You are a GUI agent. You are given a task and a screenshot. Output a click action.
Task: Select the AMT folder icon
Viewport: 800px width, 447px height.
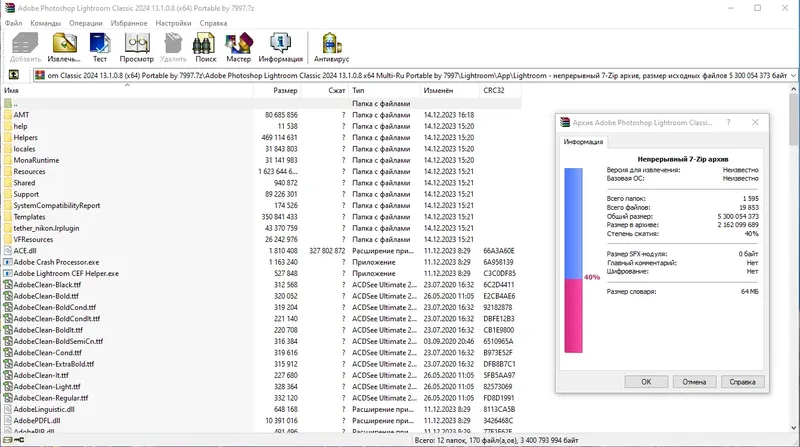[8, 115]
